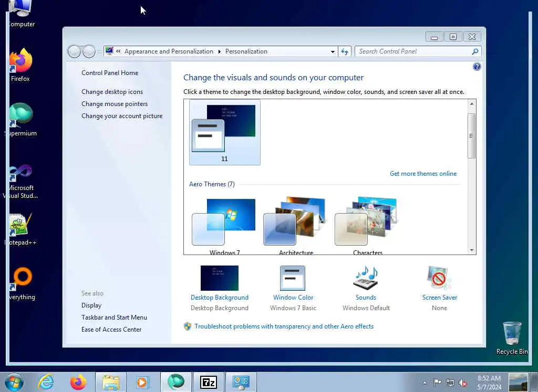The width and height of the screenshot is (538, 392).
Task: Open Supermium from the taskbar
Action: (x=175, y=382)
